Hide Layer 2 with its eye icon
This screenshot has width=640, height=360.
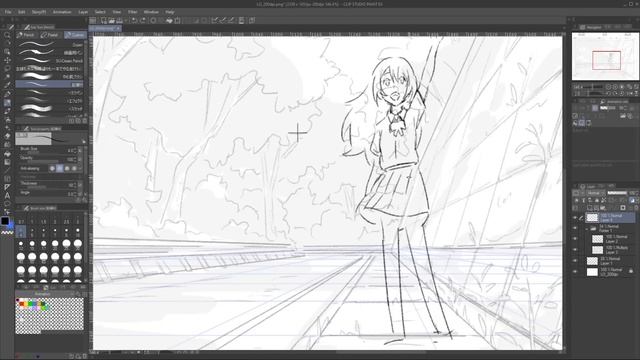(x=575, y=239)
